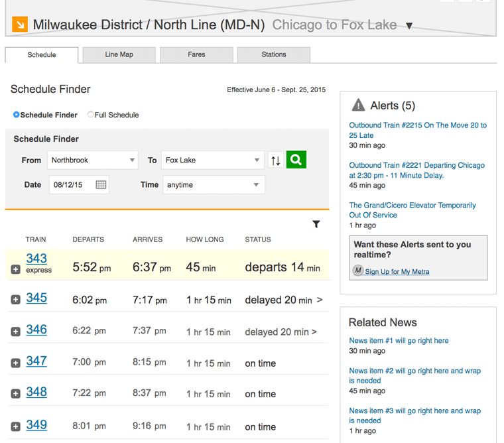Open train 345 link
This screenshot has height=443, width=504.
(x=36, y=298)
